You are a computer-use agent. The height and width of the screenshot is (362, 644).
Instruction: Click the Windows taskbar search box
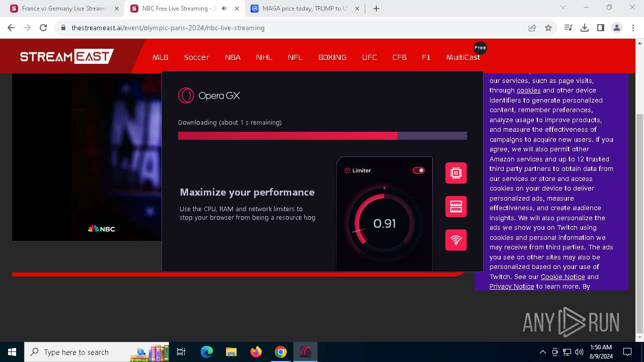[97, 352]
